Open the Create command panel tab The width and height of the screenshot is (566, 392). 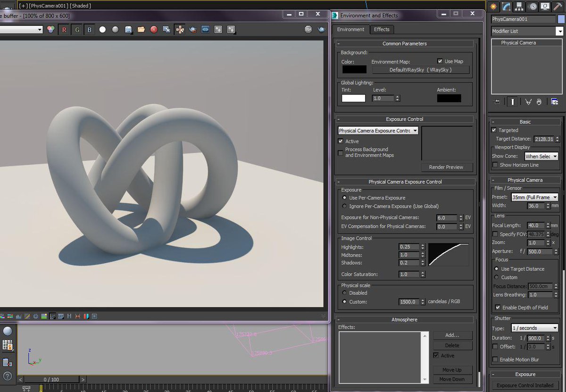click(x=493, y=6)
